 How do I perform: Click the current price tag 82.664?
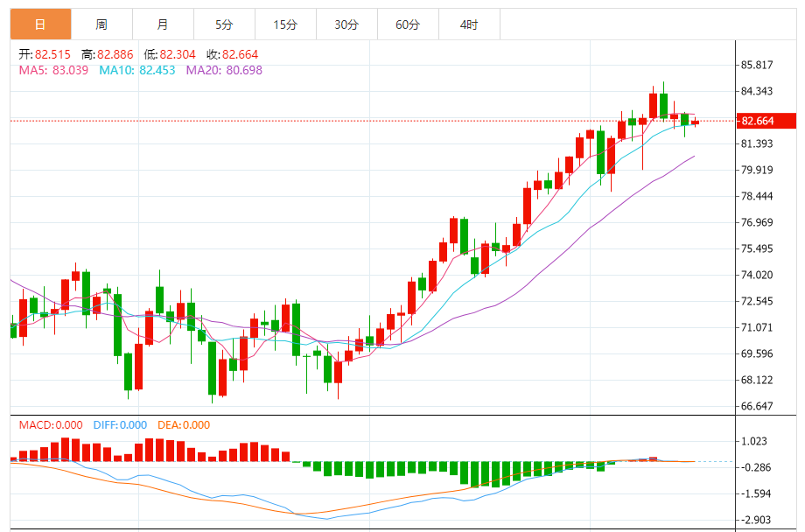tap(766, 121)
